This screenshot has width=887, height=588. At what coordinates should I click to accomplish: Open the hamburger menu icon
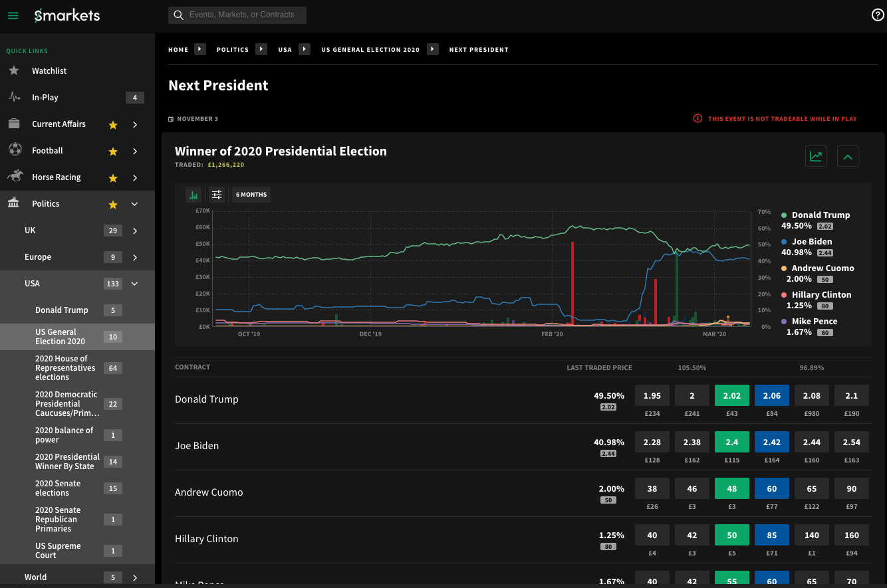[x=13, y=16]
